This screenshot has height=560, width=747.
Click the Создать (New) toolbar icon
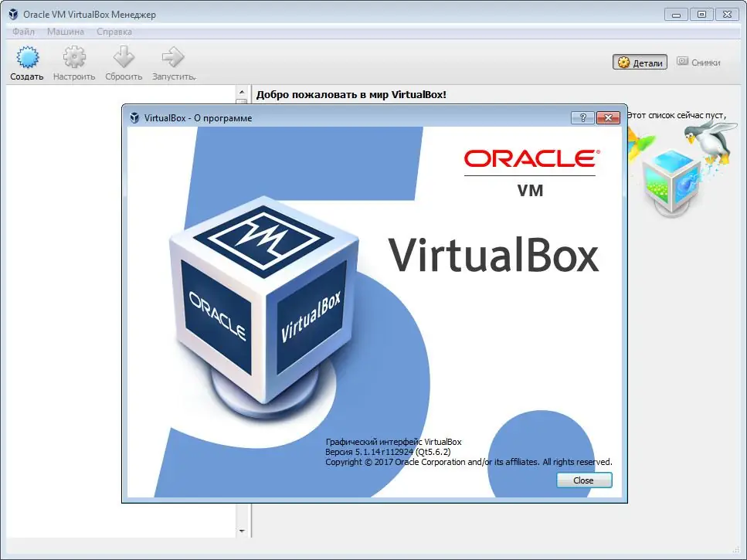click(x=27, y=57)
